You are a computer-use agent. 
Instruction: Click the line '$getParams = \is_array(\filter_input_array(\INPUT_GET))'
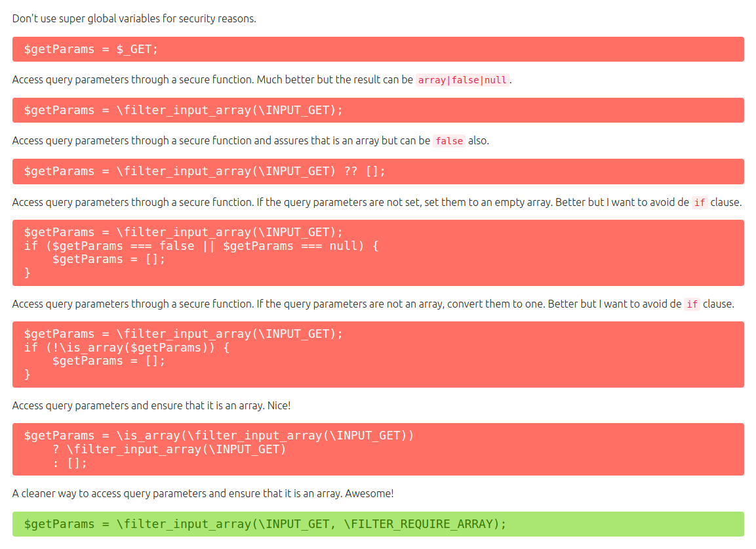219,436
